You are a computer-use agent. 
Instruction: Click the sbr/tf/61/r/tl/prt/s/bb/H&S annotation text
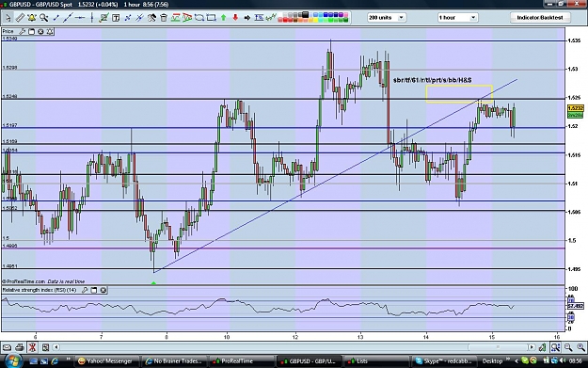tap(433, 80)
